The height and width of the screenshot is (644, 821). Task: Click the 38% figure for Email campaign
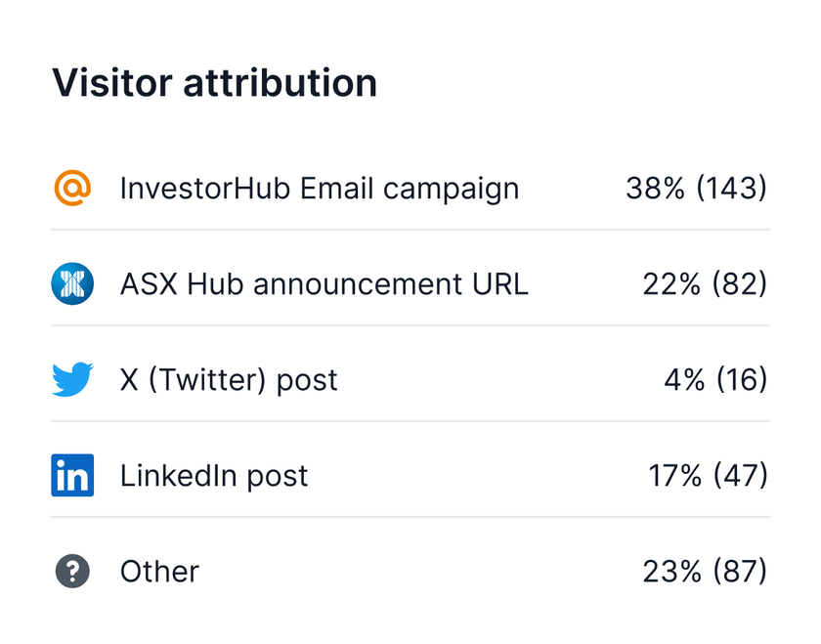(655, 188)
